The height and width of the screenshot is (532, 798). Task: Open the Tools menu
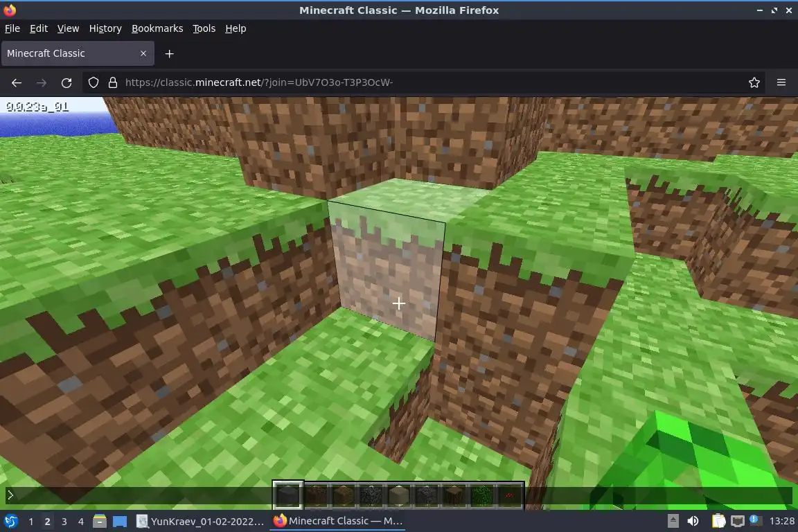[x=204, y=28]
